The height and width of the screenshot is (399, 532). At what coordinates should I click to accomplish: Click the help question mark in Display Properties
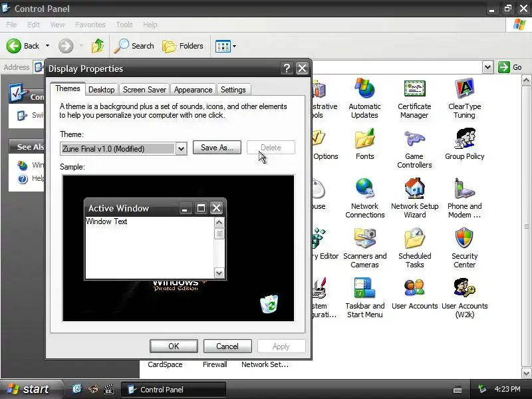(x=287, y=68)
